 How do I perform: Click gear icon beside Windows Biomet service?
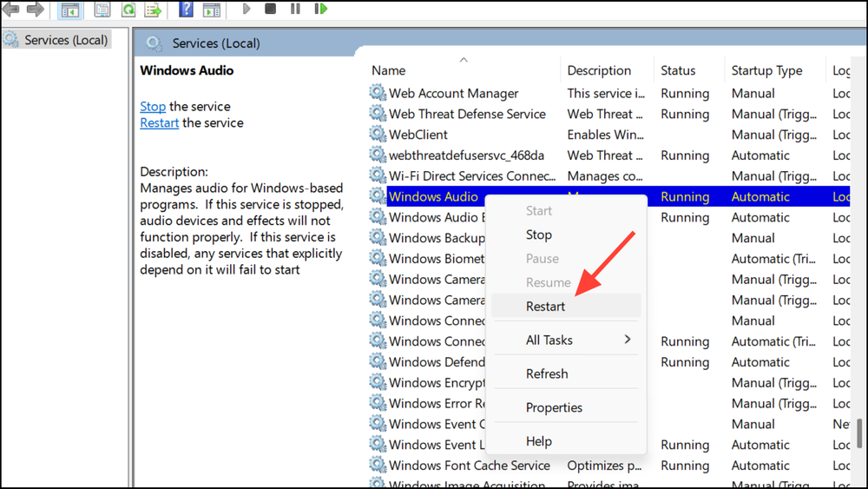click(x=378, y=258)
